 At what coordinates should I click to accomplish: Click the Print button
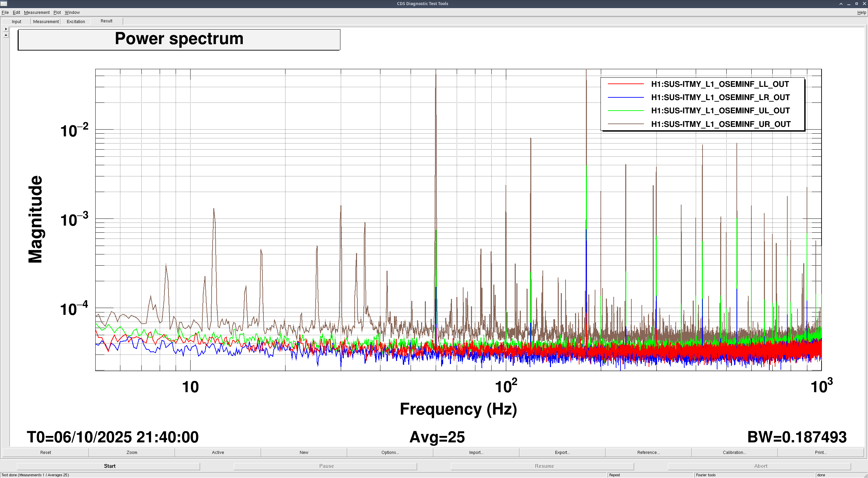(x=820, y=452)
